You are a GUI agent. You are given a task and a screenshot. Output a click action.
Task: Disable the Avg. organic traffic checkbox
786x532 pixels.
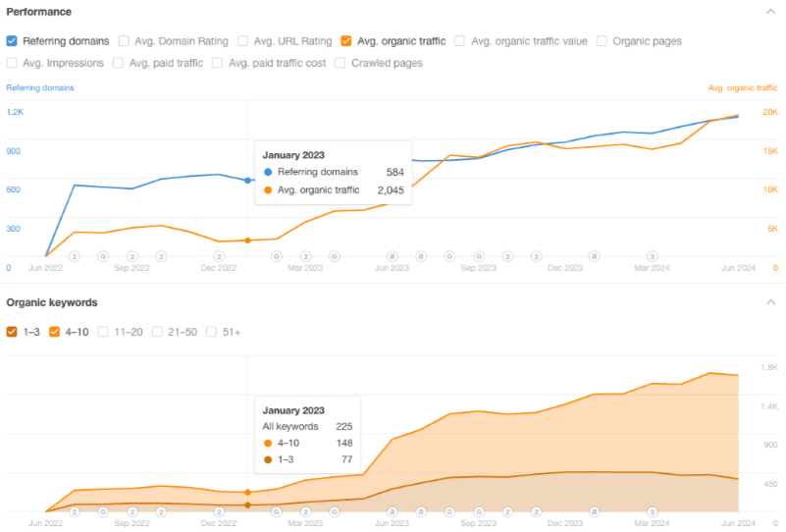tap(346, 41)
